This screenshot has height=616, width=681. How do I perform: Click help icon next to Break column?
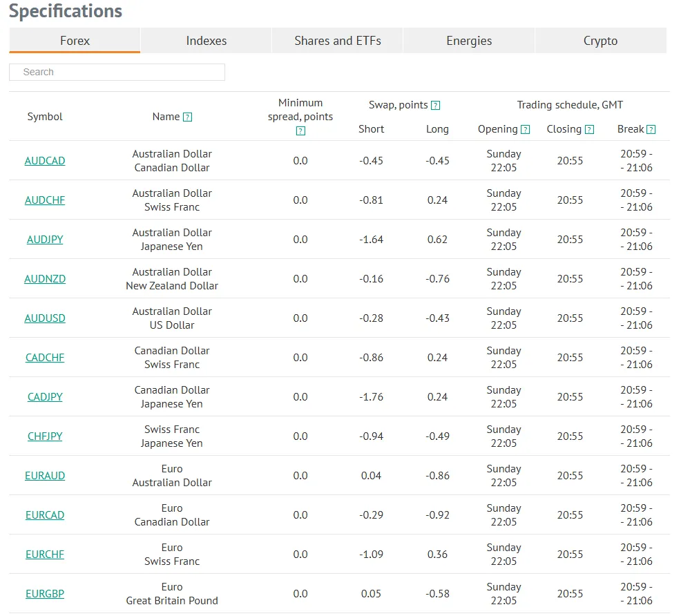click(x=651, y=130)
